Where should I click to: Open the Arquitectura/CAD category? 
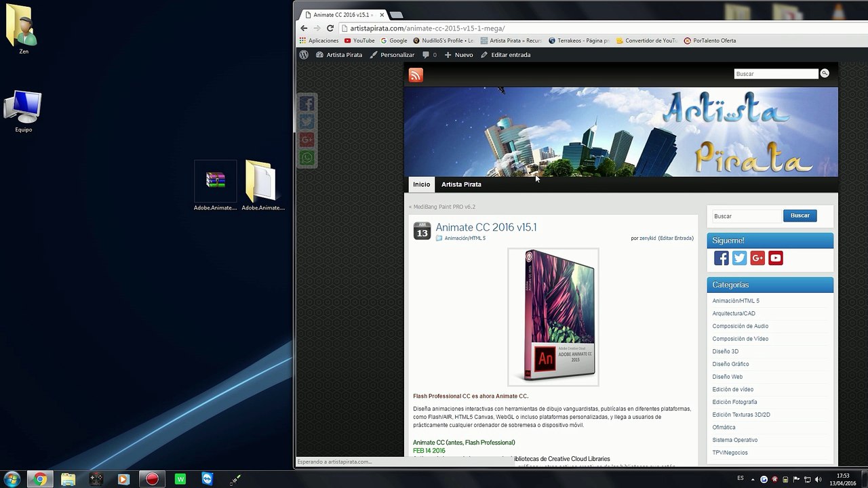coord(734,314)
